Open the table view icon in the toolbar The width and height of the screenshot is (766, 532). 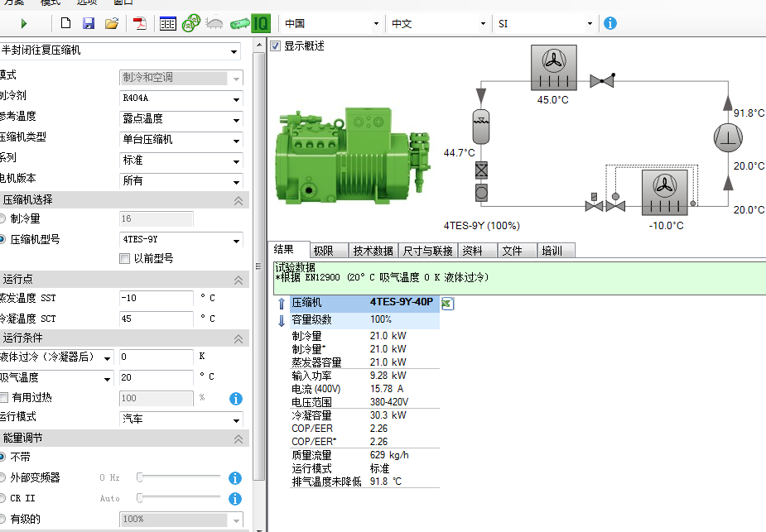[x=168, y=23]
